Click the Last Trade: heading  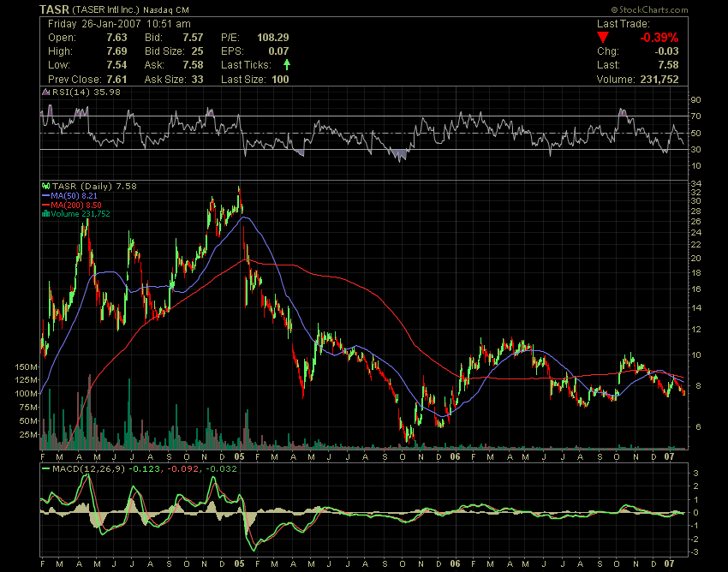point(623,24)
